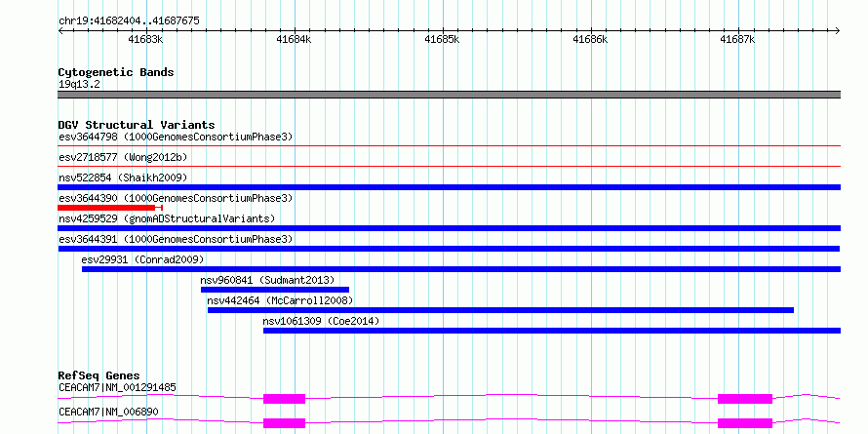Select second exon of CEACAM7 NM_001291485
Screen dimensions: 868x434
745,399
